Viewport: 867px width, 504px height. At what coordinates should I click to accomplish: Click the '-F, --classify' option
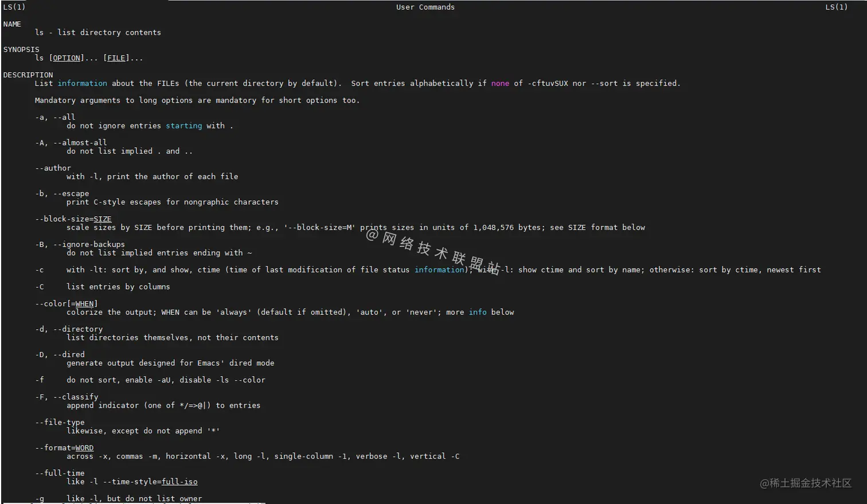[x=67, y=397]
